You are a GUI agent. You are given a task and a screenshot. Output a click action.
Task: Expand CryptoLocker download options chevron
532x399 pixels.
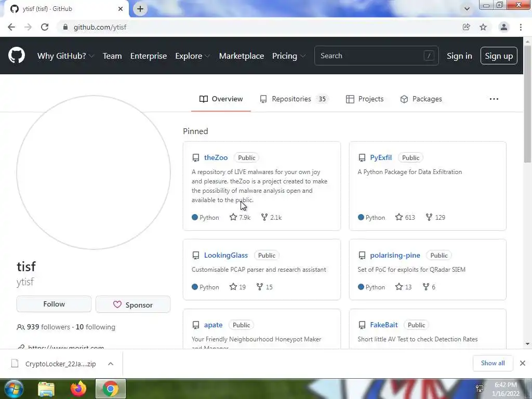pyautogui.click(x=111, y=364)
